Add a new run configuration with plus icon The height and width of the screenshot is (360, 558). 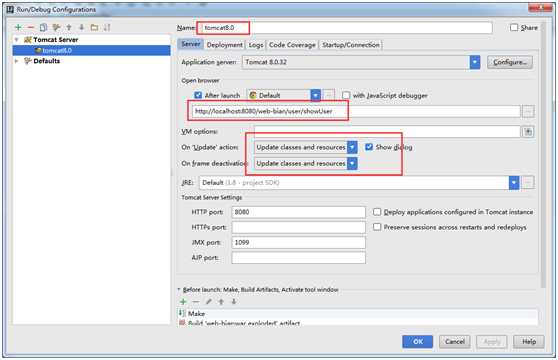[x=18, y=27]
